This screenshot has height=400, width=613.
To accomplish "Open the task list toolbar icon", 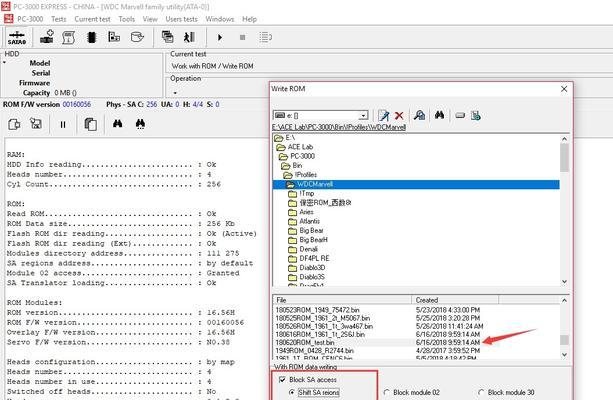I will point(265,38).
